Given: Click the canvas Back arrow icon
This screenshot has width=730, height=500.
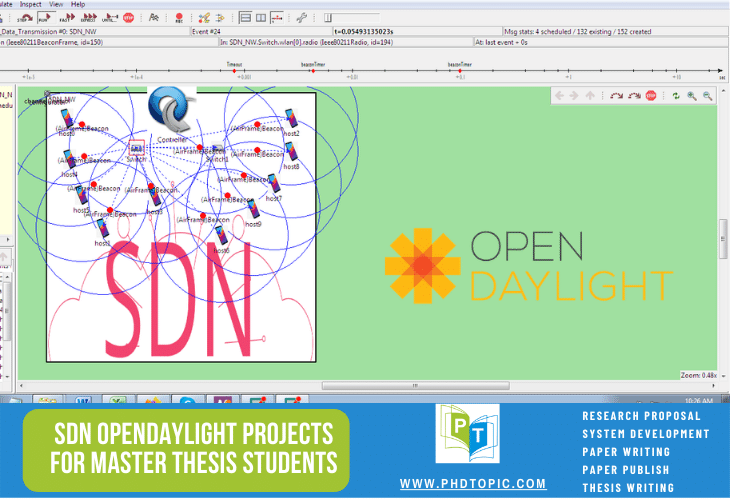Looking at the screenshot, I should click(x=559, y=95).
